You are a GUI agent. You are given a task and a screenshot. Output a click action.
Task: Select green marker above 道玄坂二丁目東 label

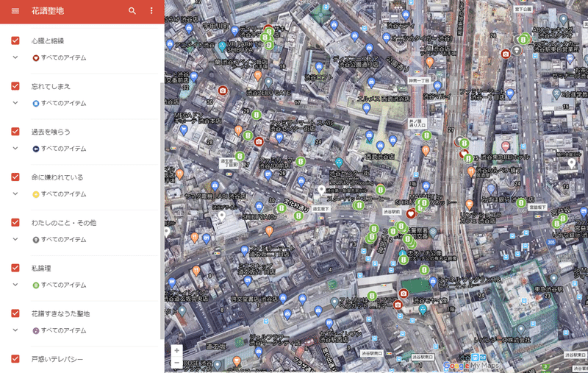[x=240, y=155]
